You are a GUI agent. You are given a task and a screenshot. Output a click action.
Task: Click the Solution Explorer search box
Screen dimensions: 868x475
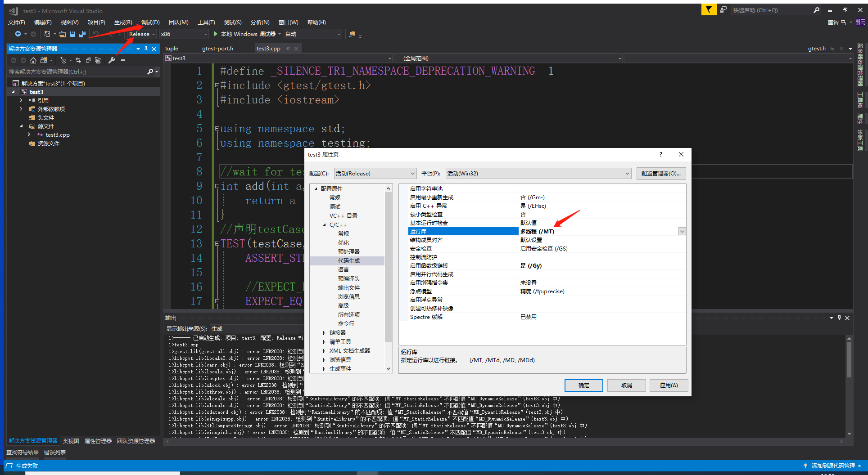[72, 72]
